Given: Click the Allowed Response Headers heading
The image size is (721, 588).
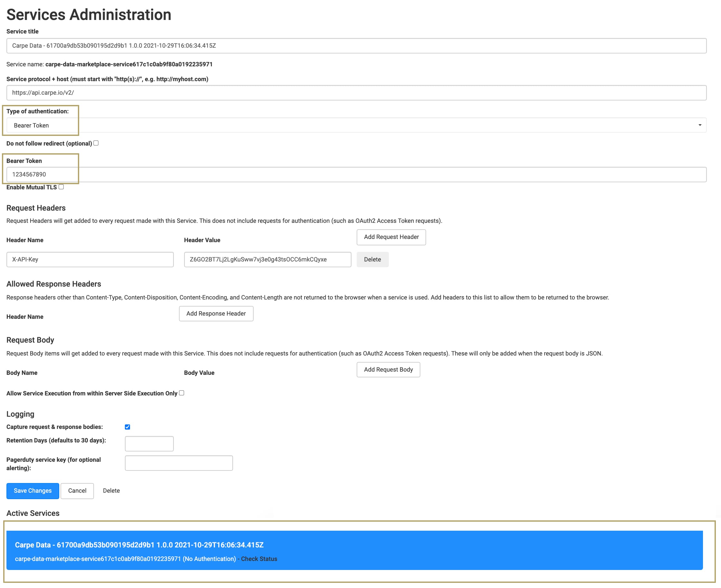Looking at the screenshot, I should click(53, 284).
